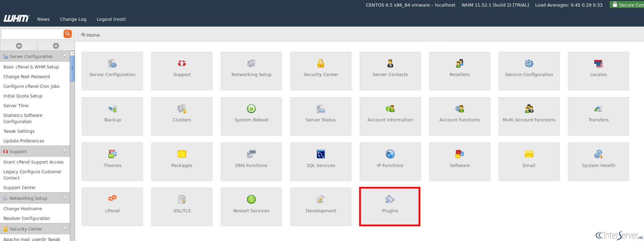
Task: Open the Themes tile
Action: [112, 161]
